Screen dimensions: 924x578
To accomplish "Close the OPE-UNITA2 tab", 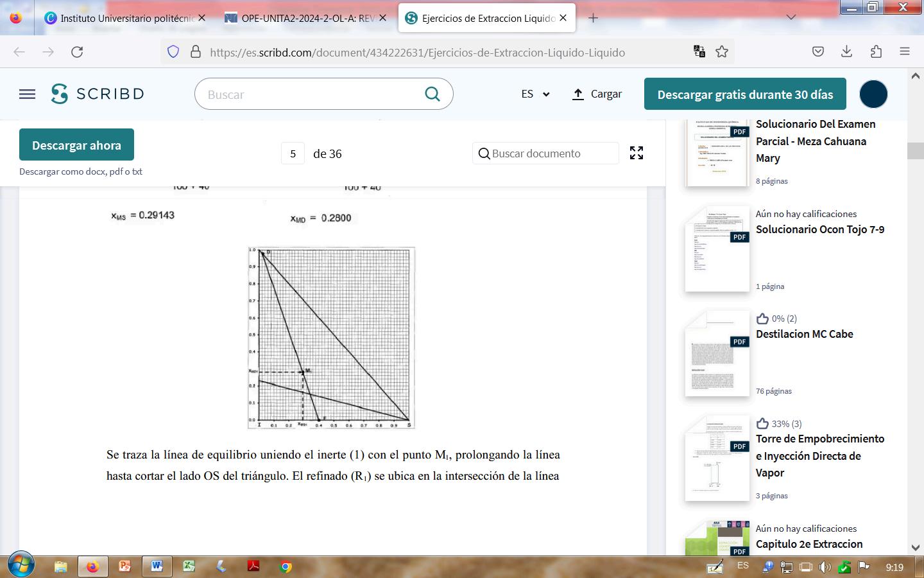I will coord(382,18).
